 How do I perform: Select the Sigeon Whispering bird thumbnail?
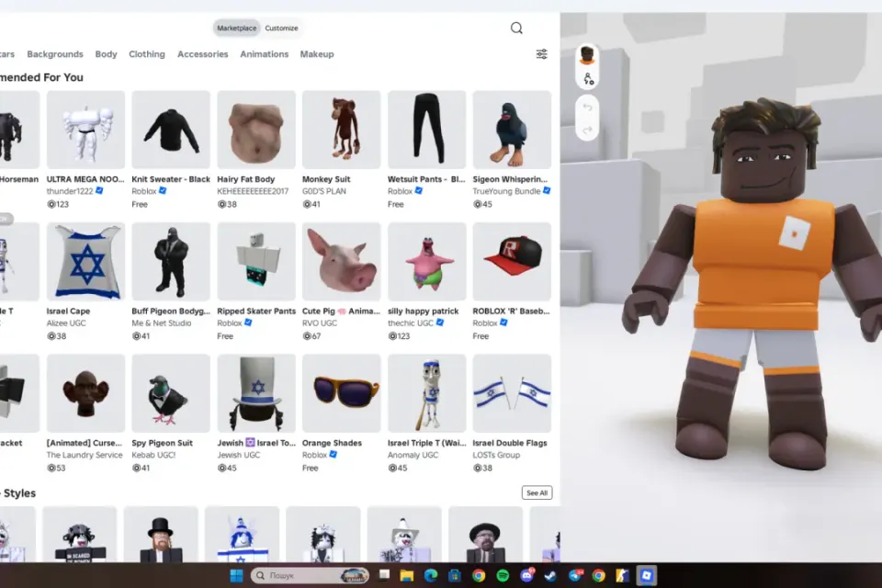coord(512,130)
